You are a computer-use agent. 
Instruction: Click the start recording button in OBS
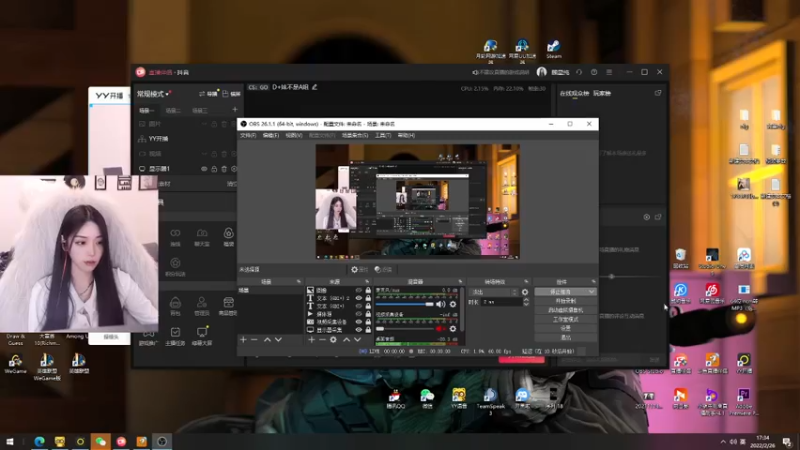point(565,301)
